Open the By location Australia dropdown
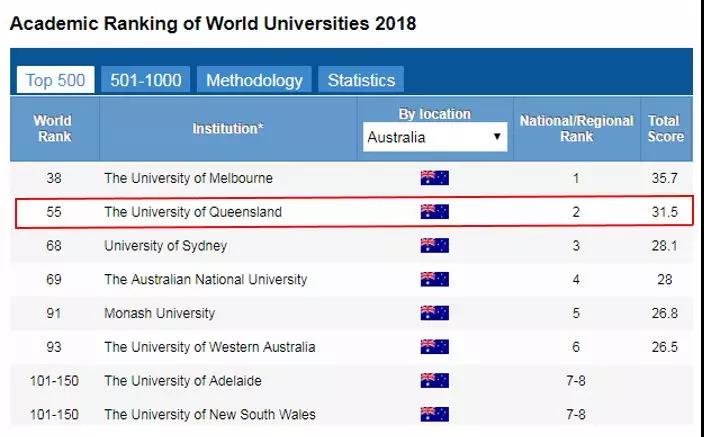This screenshot has width=704, height=437. (435, 137)
